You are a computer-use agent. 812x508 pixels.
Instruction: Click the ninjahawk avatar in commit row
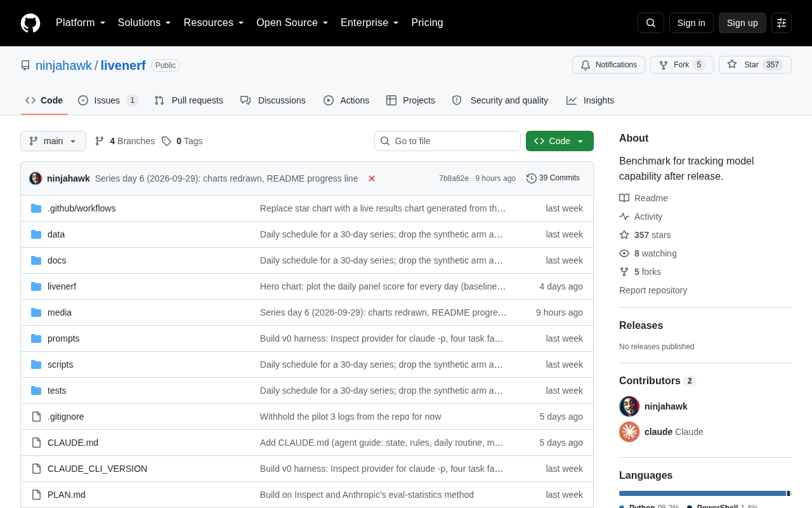pos(36,178)
